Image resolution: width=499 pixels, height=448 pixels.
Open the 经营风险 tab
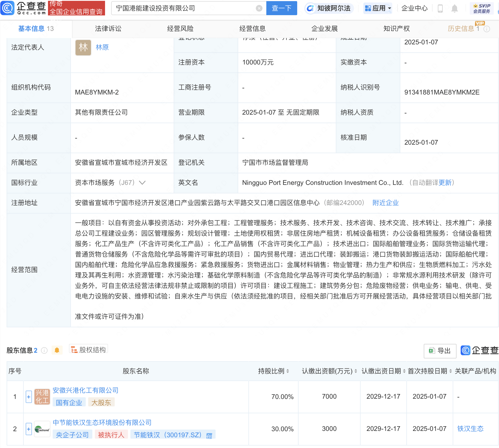tap(180, 29)
